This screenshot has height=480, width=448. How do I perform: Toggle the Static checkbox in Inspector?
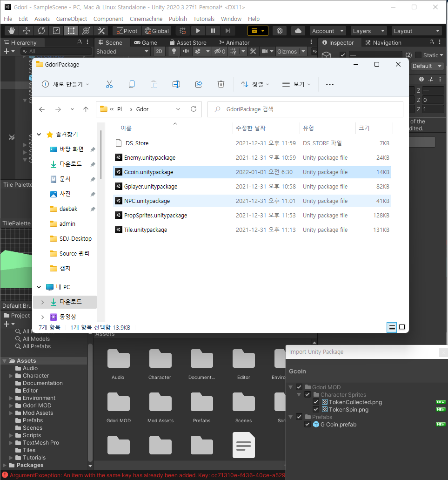tap(418, 55)
